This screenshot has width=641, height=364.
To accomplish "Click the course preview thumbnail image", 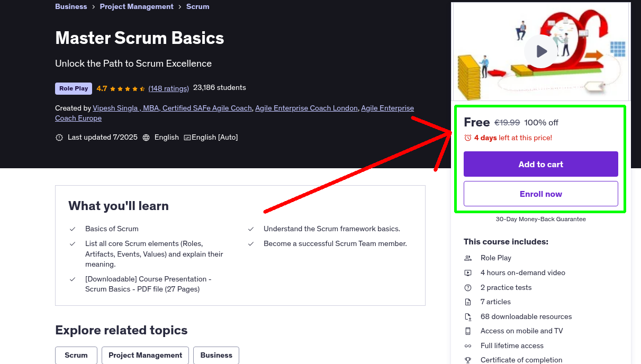I will tap(541, 51).
